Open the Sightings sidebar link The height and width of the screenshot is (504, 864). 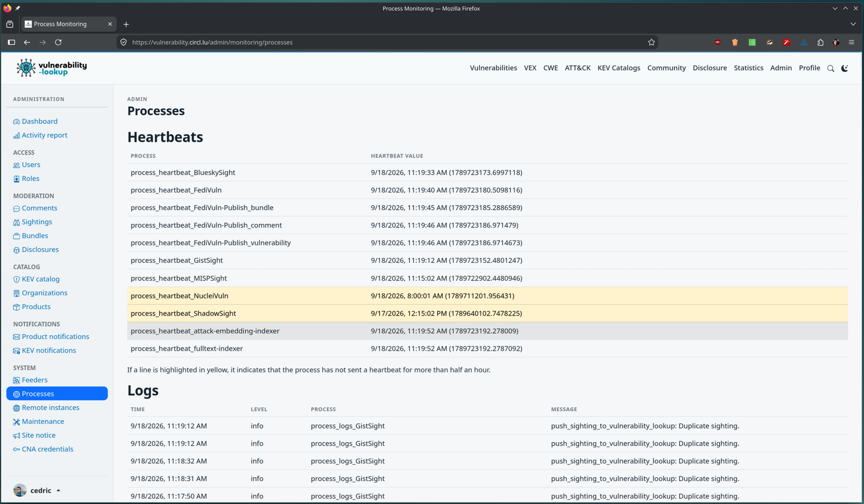(x=37, y=222)
